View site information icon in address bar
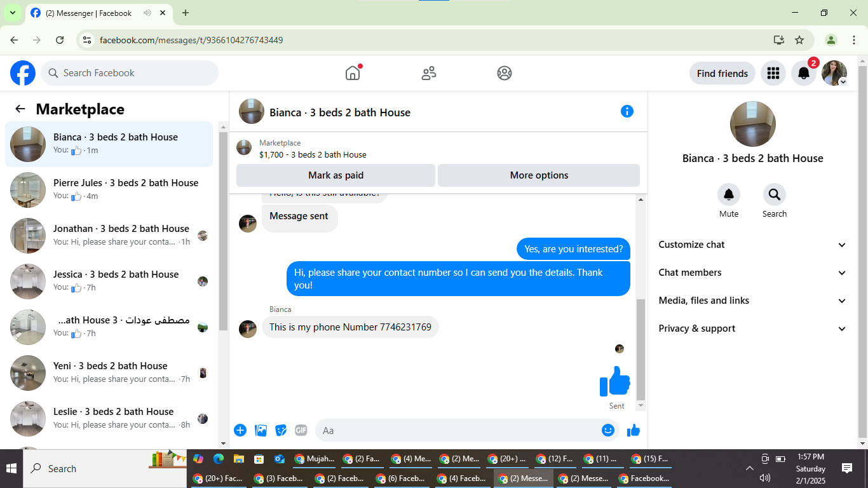Viewport: 868px width, 488px height. click(88, 40)
